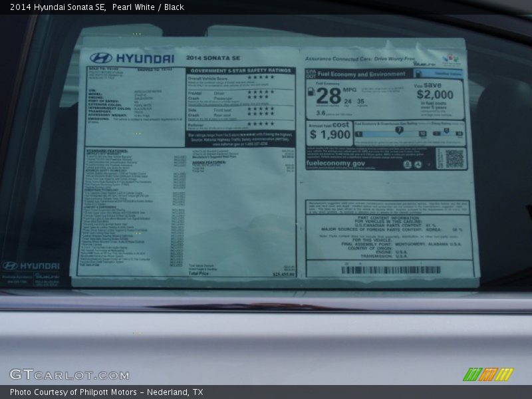This screenshot has width=532, height=399.
Task: Click the Hyundai logo on the window sticker
Action: pyautogui.click(x=132, y=59)
